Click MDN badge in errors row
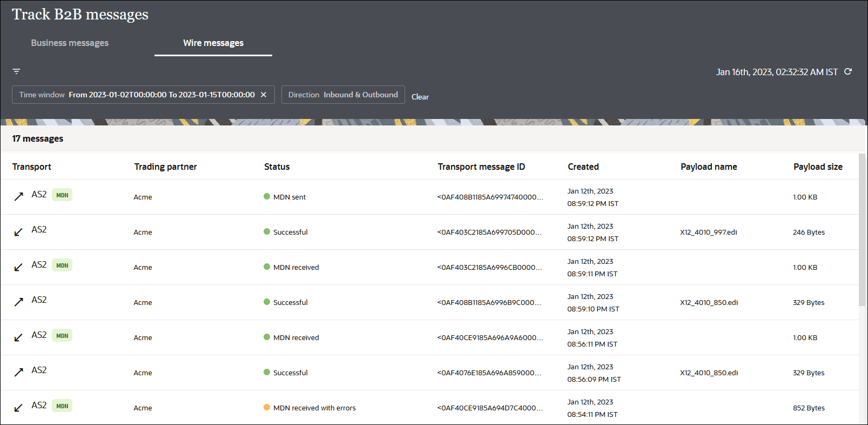The height and width of the screenshot is (425, 868). click(x=62, y=406)
